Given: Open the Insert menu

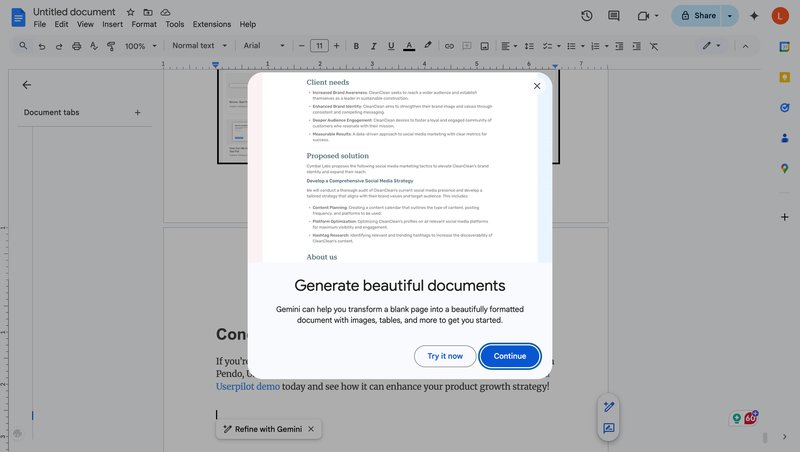Looking at the screenshot, I should (112, 24).
